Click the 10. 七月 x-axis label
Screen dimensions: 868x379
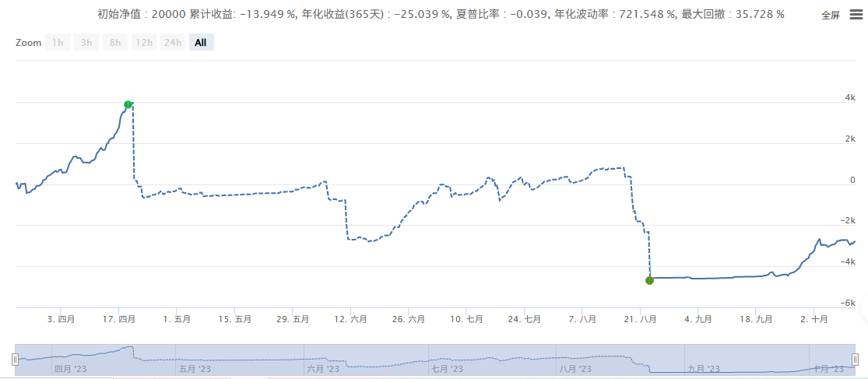coord(466,319)
